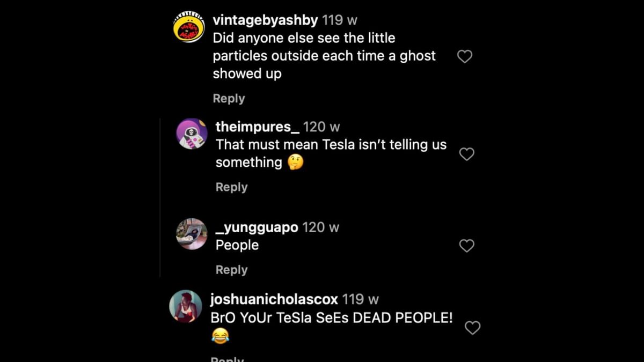View joshuanicholascox's profile picture
The image size is (644, 362).
185,306
